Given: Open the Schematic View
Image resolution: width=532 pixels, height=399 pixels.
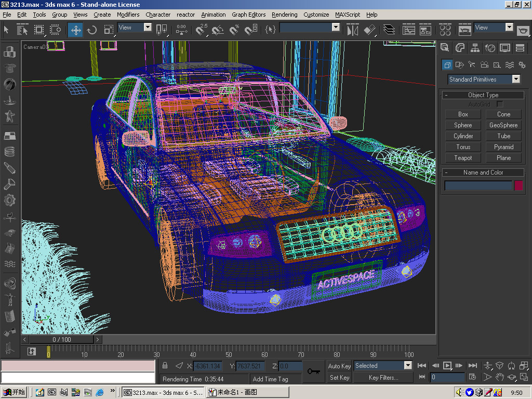Looking at the screenshot, I should pos(425,30).
